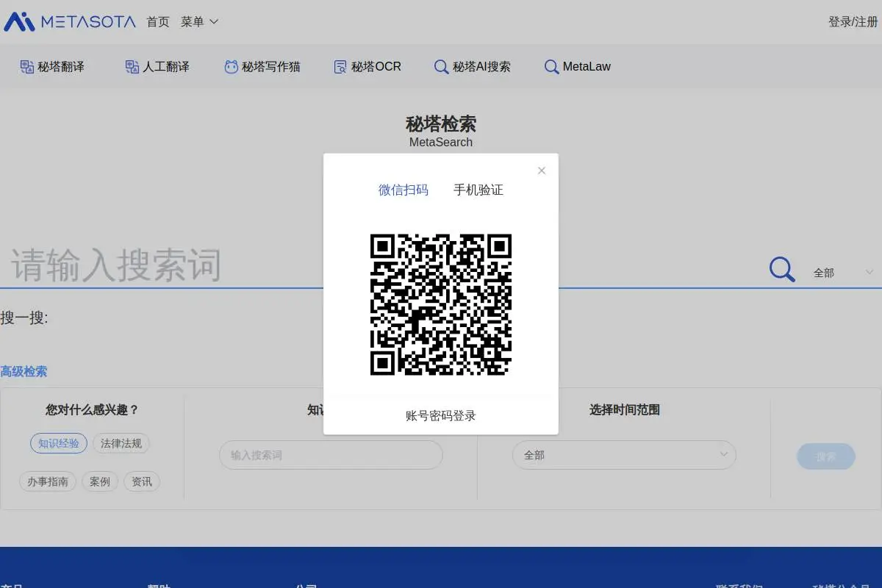Image resolution: width=882 pixels, height=588 pixels.
Task: Click the 人工翻译 icon
Action: [132, 67]
